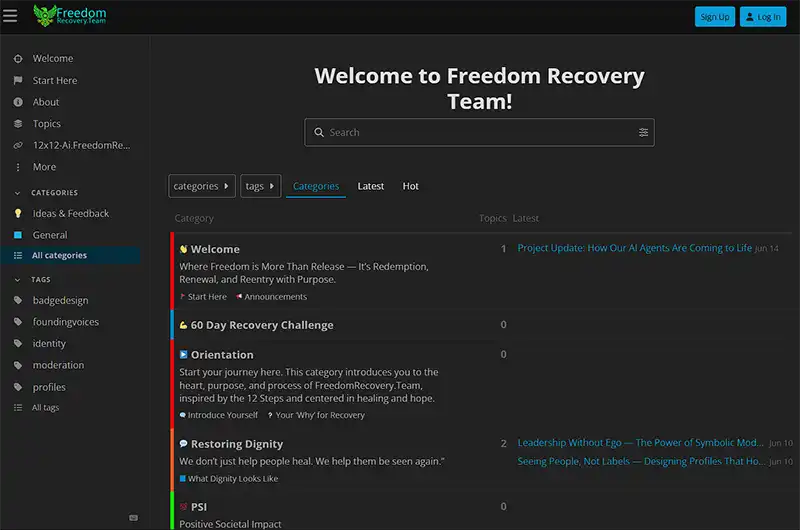Click the Sign Up button
This screenshot has height=530, width=800.
point(714,17)
